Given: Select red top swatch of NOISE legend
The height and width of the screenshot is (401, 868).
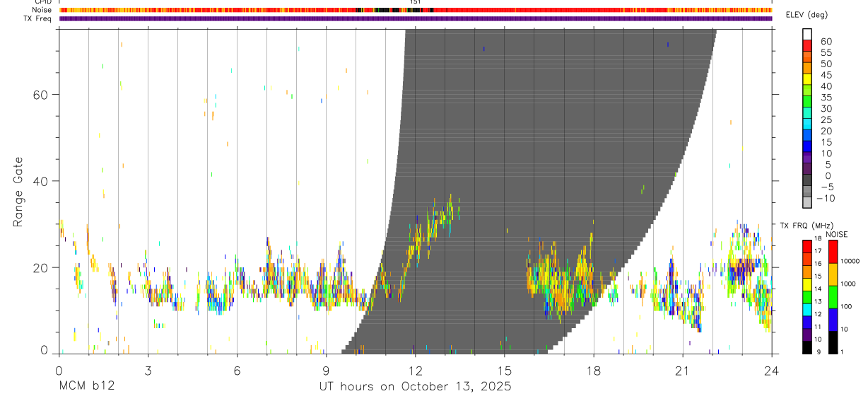Looking at the screenshot, I should [x=833, y=251].
